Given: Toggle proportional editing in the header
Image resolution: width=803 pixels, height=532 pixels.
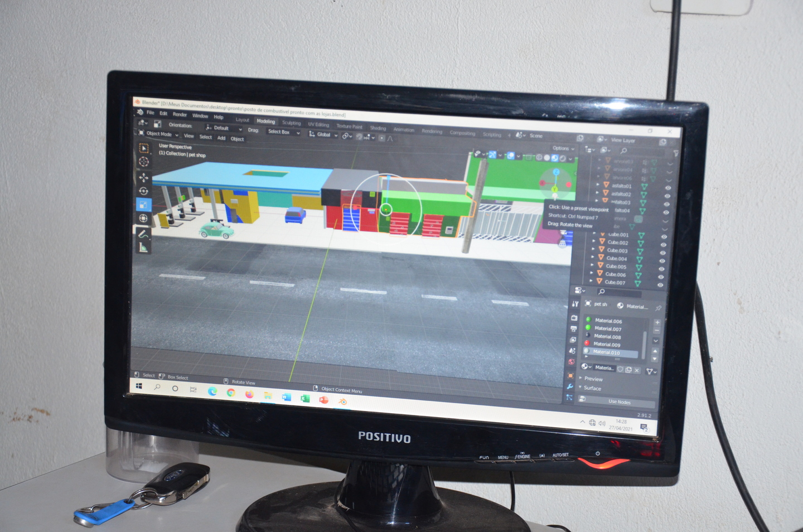Looking at the screenshot, I should click(382, 138).
